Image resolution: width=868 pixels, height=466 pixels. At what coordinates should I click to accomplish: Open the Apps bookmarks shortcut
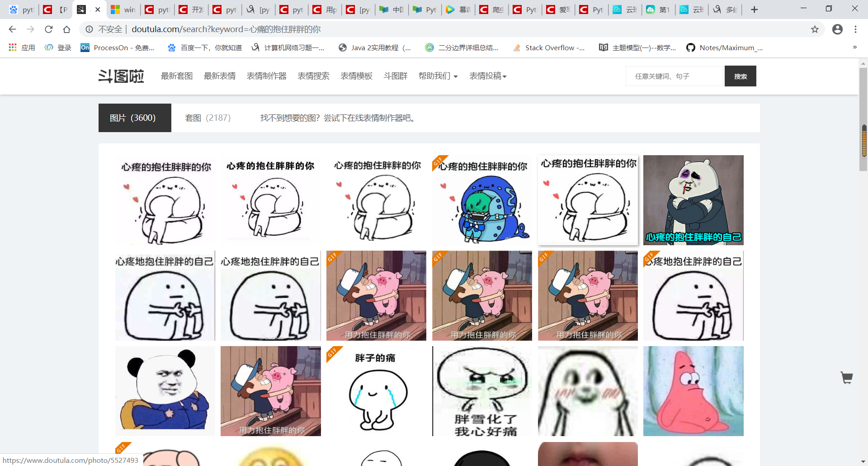(22, 48)
